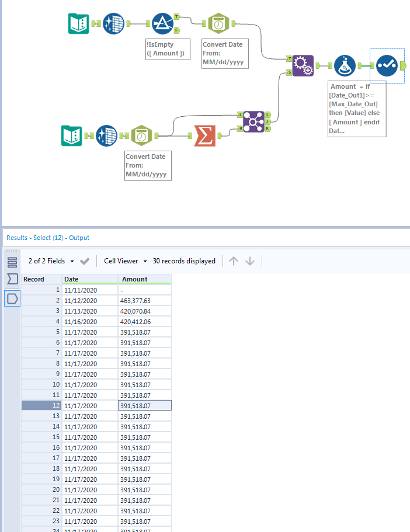The image size is (410, 532).
Task: Select cell with amount 420,412.06
Action: (x=145, y=322)
